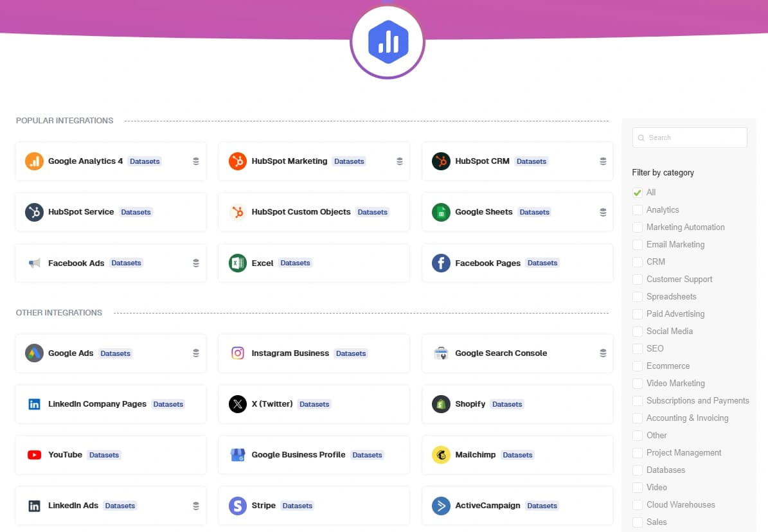Focus the integrations Search field

pyautogui.click(x=690, y=137)
